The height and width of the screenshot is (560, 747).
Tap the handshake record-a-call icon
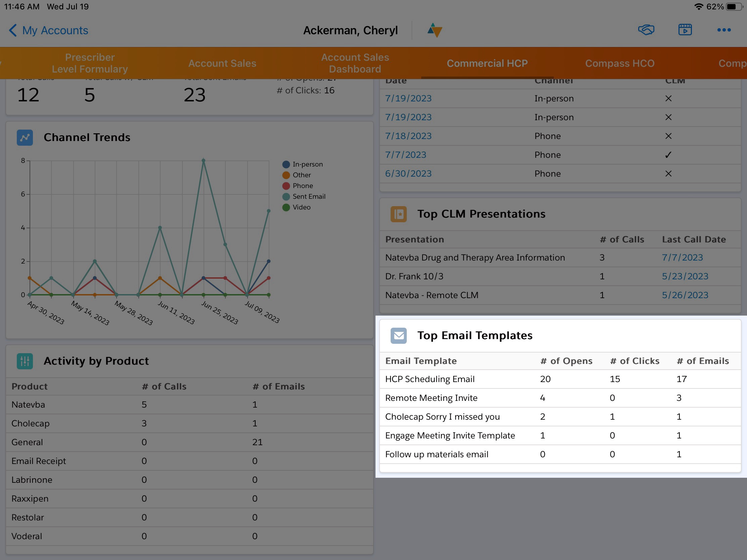point(646,30)
